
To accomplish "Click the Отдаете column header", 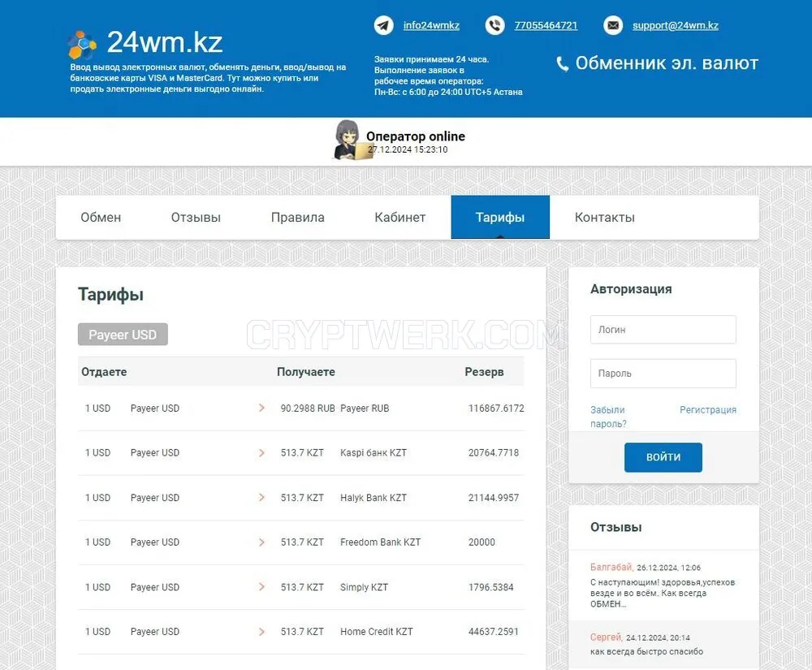I will click(x=104, y=372).
